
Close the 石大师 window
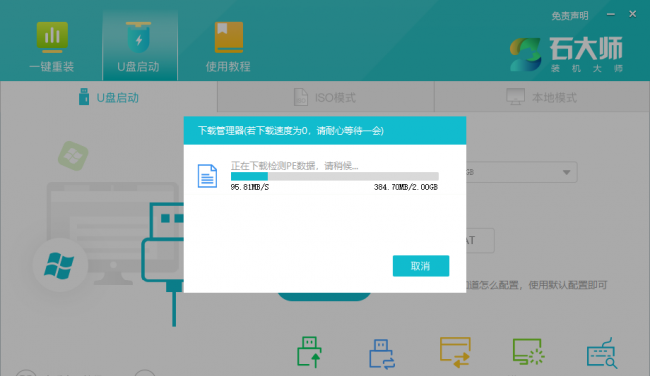(x=633, y=14)
